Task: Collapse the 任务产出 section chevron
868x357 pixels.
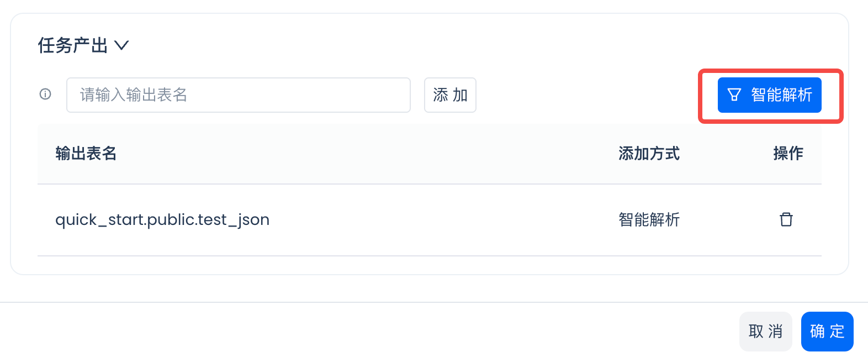Action: (x=121, y=45)
